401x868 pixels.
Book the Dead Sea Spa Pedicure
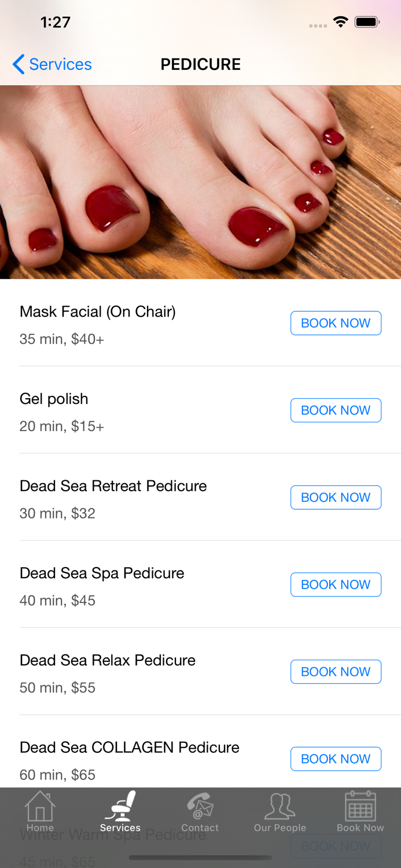pos(336,584)
